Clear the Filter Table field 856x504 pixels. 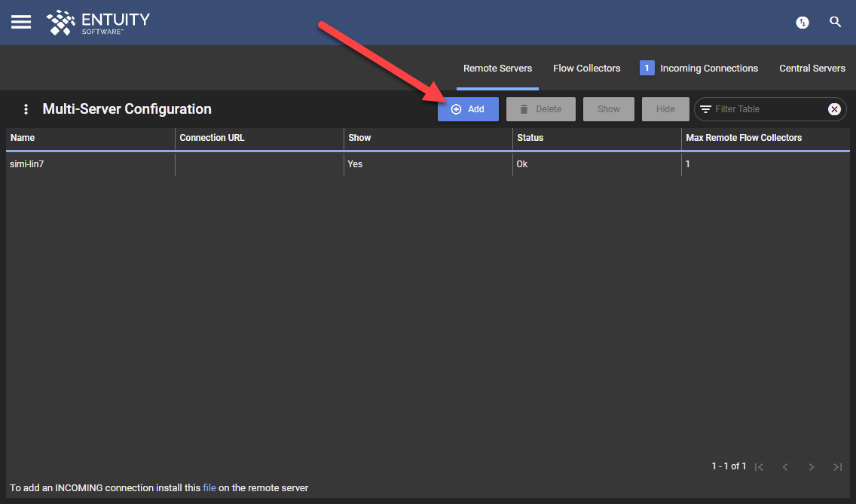(834, 109)
